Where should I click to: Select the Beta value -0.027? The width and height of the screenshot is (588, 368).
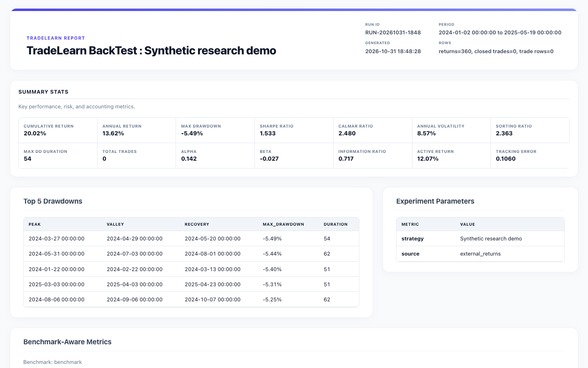coord(269,159)
